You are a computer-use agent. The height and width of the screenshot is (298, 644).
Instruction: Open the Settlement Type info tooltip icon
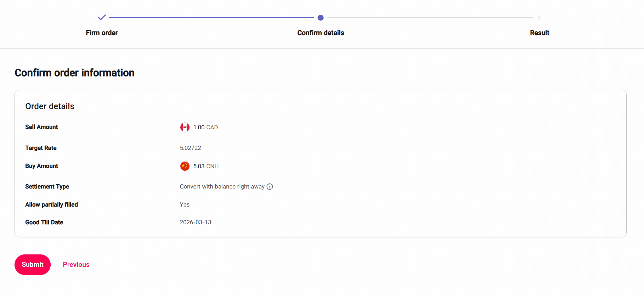pos(270,187)
